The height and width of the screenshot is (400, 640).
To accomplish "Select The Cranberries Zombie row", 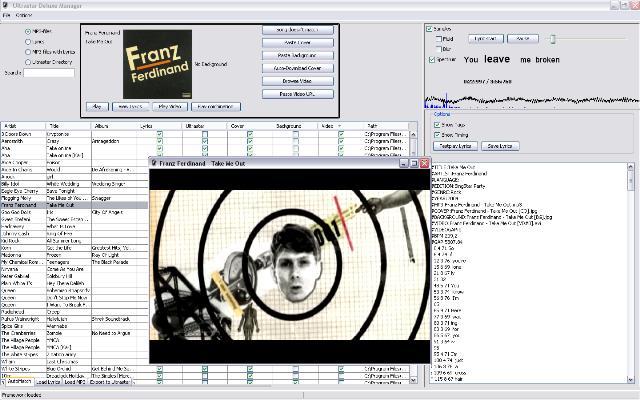I will pyautogui.click(x=74, y=333).
